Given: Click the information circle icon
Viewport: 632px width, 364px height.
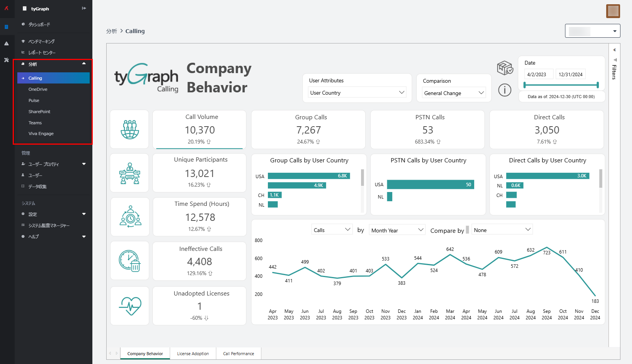Looking at the screenshot, I should point(505,90).
